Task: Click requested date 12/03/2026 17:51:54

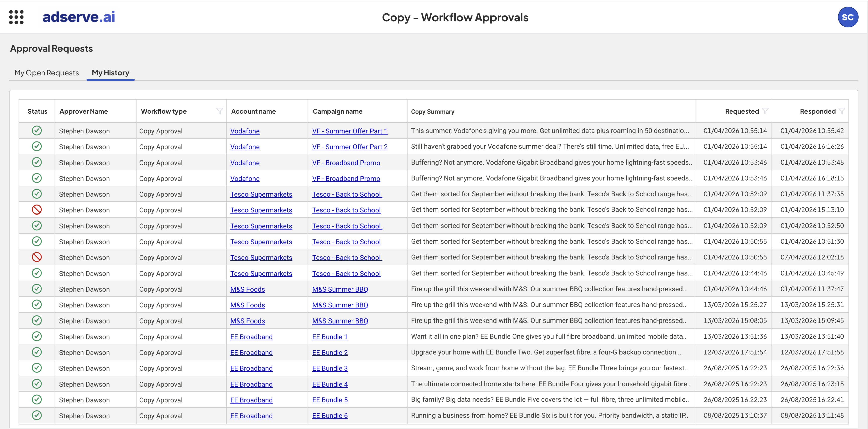Action: click(x=735, y=352)
